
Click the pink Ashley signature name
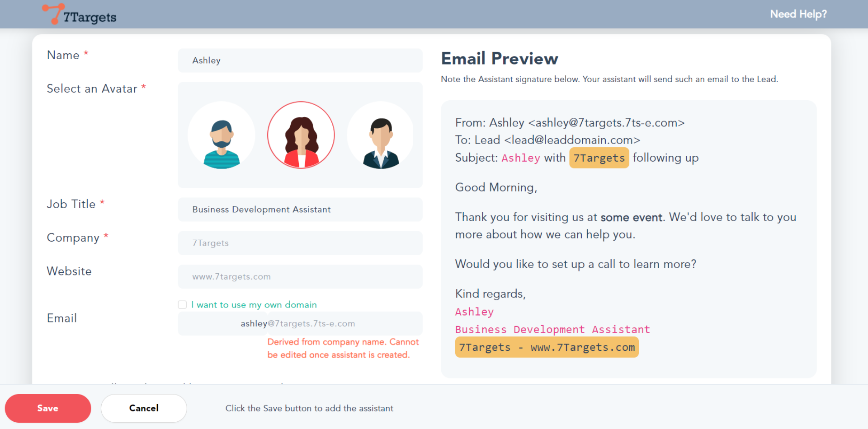pyautogui.click(x=474, y=312)
